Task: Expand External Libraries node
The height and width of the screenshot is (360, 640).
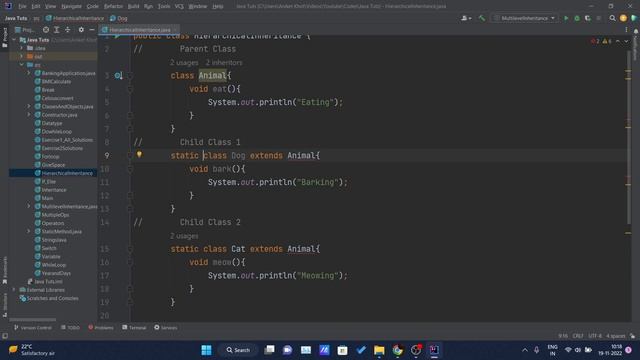Action: (x=15, y=290)
